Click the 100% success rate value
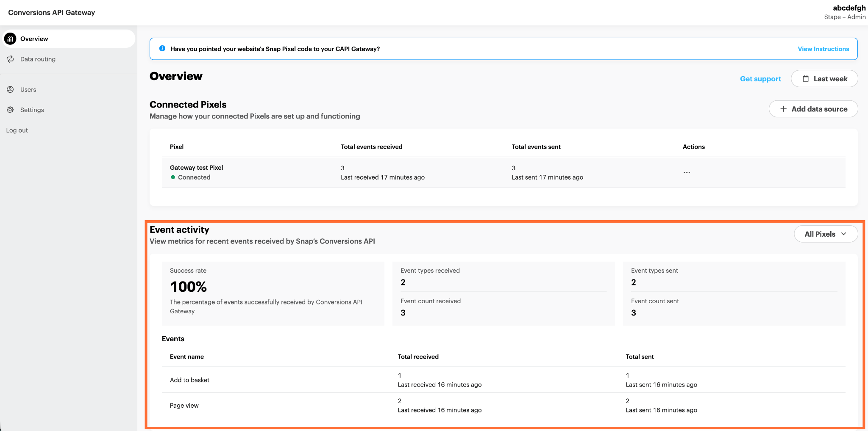This screenshot has width=868, height=431. (x=188, y=287)
